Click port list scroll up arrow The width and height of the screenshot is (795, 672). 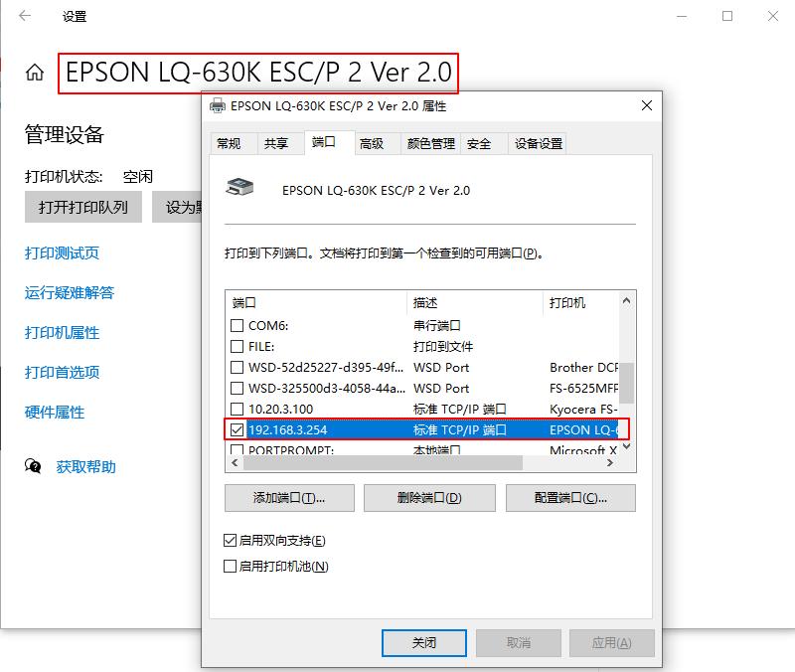(x=627, y=301)
